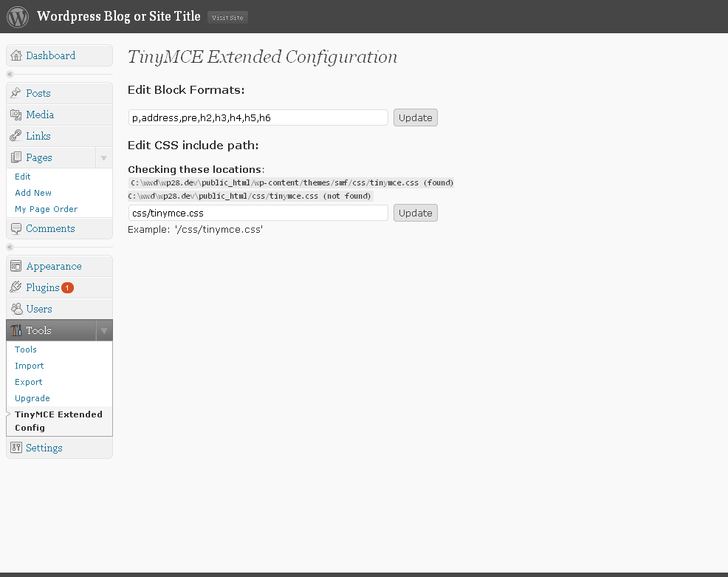The width and height of the screenshot is (728, 577).
Task: Click the Users people icon
Action: [16, 309]
